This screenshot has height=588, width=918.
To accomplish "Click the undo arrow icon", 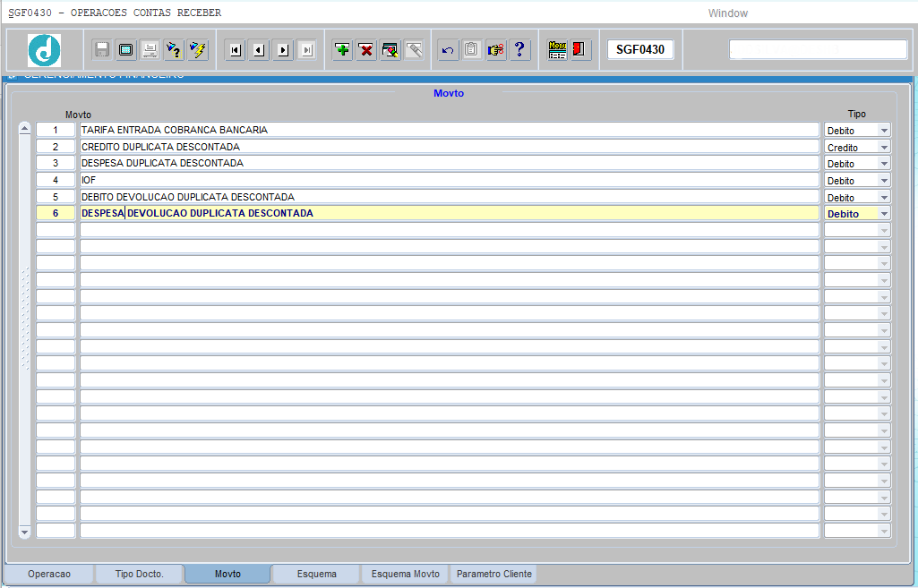I will (448, 50).
